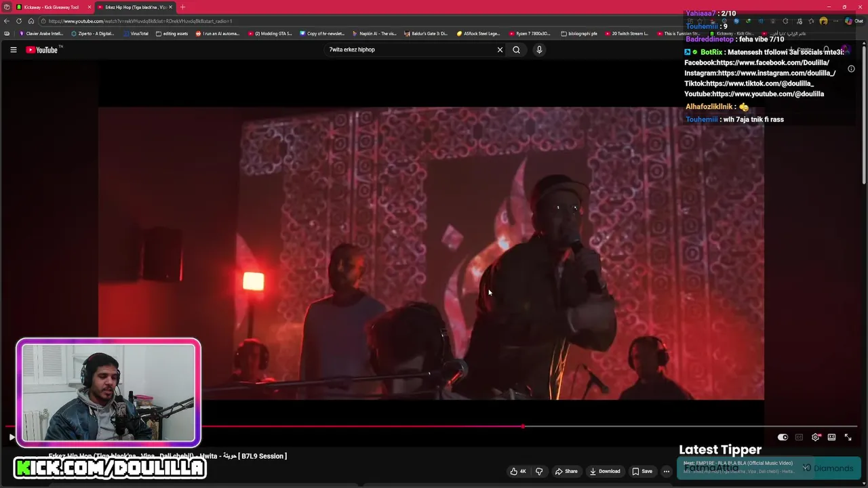Open the ASRock Steel Lege bookmark

pos(478,33)
